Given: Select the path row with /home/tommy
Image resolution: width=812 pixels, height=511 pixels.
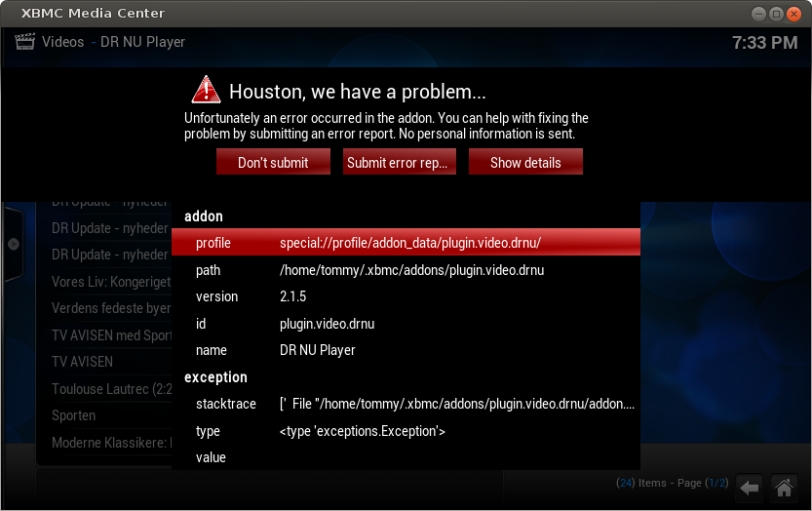Looking at the screenshot, I should tap(406, 269).
